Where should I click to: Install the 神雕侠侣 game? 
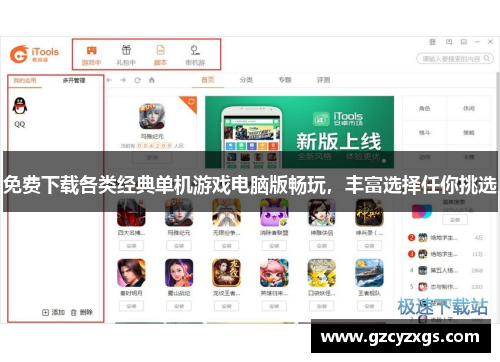(322, 246)
